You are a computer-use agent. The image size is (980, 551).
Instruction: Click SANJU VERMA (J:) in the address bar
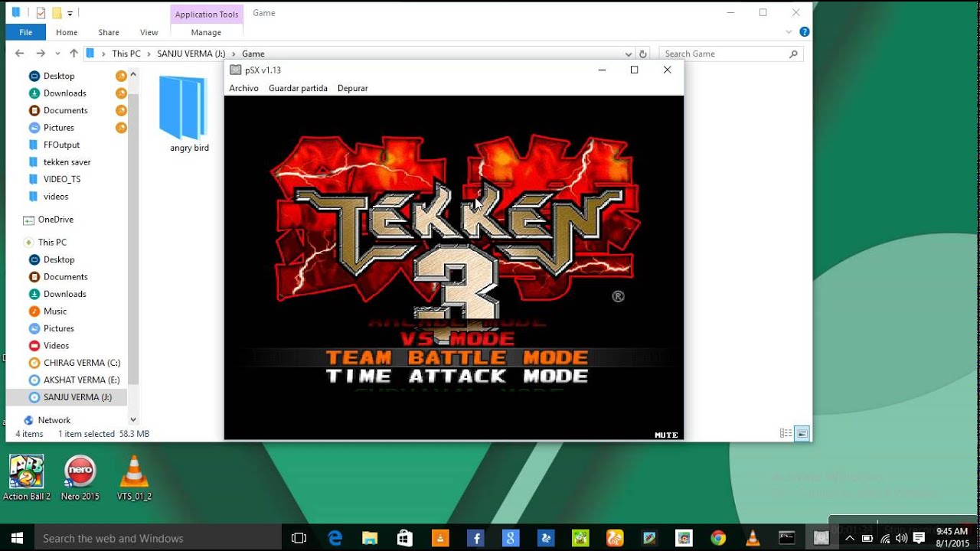191,54
